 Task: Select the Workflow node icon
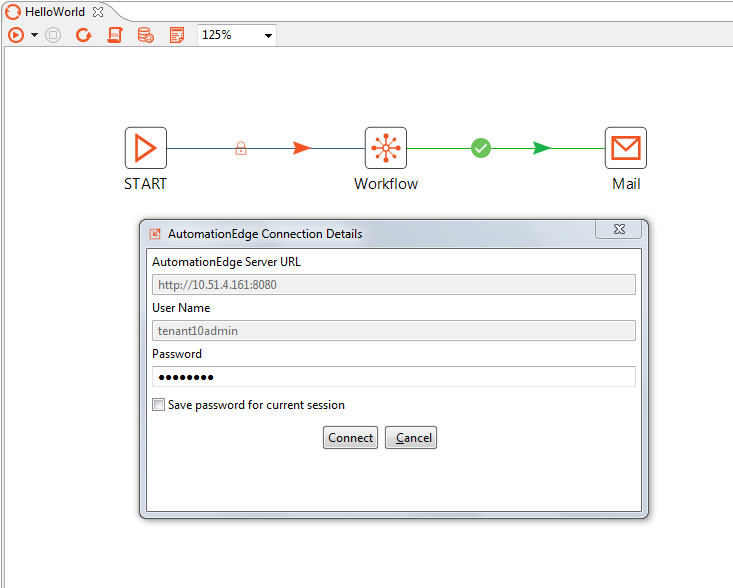point(386,148)
